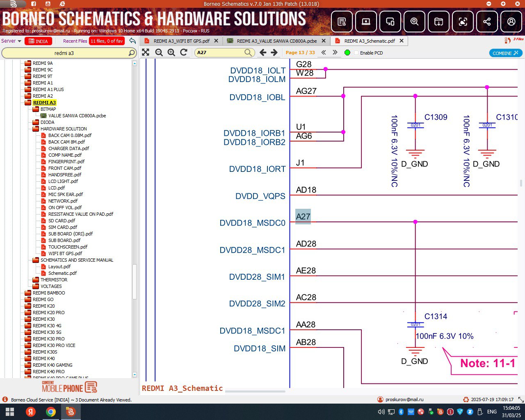This screenshot has height=420, width=525.
Task: Click magnifier in redmi a3 search box
Action: 132,53
